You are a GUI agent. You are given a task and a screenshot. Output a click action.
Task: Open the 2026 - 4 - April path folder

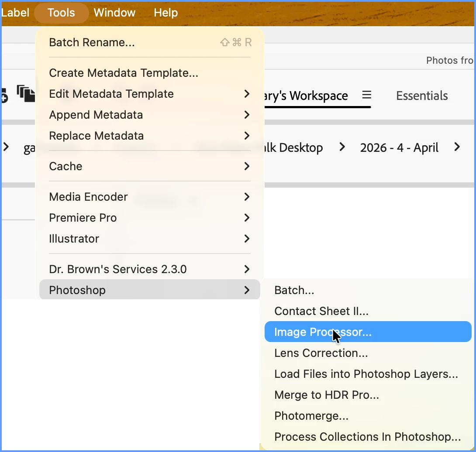coord(399,148)
